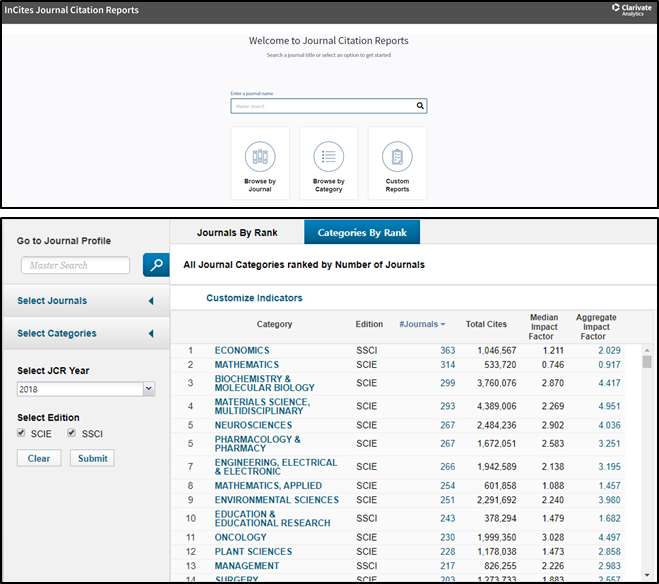
Task: Click the Median Impact Factor column header
Action: coord(543,327)
